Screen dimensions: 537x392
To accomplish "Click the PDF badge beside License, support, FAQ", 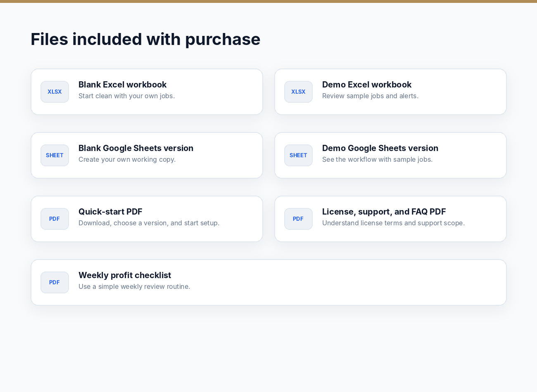I will coord(298,219).
